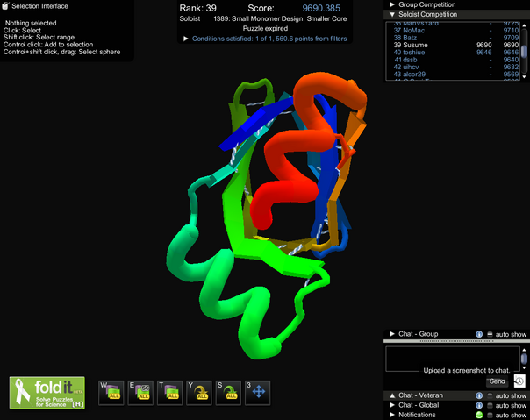The height and width of the screenshot is (420, 530).
Task: Select leaderboard row 42 uihcv
Action: click(455, 67)
